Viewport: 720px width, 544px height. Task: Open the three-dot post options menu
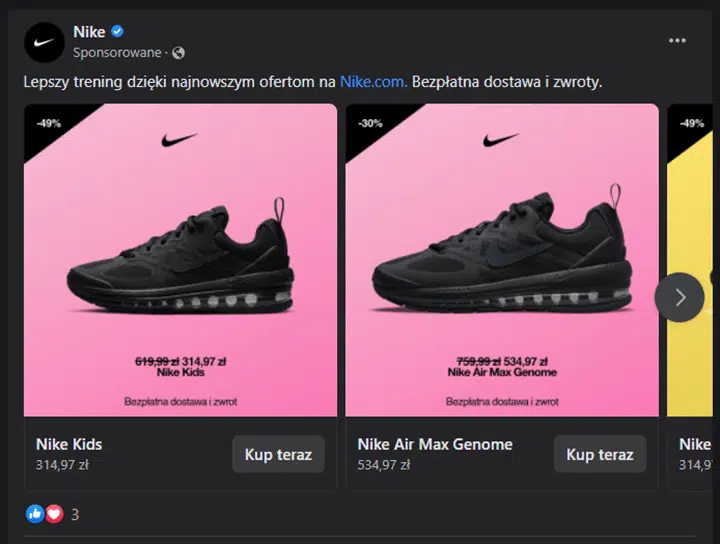pos(677,41)
